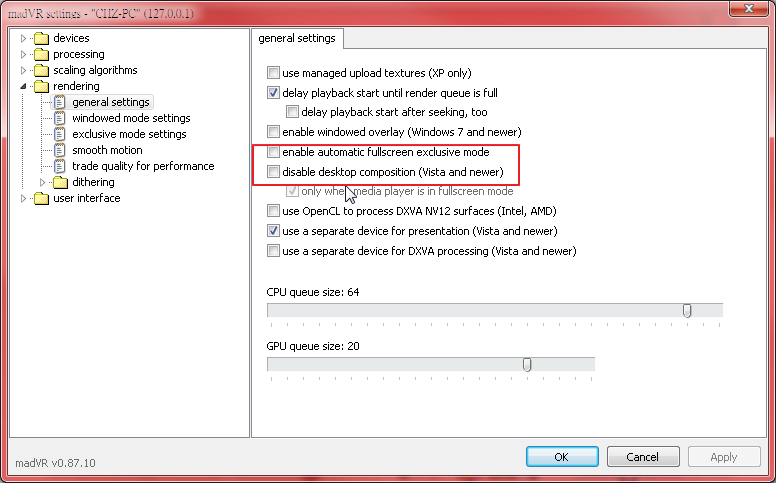Tick disable desktop composition checkbox
Viewport: 776px width, 483px height.
coord(274,172)
